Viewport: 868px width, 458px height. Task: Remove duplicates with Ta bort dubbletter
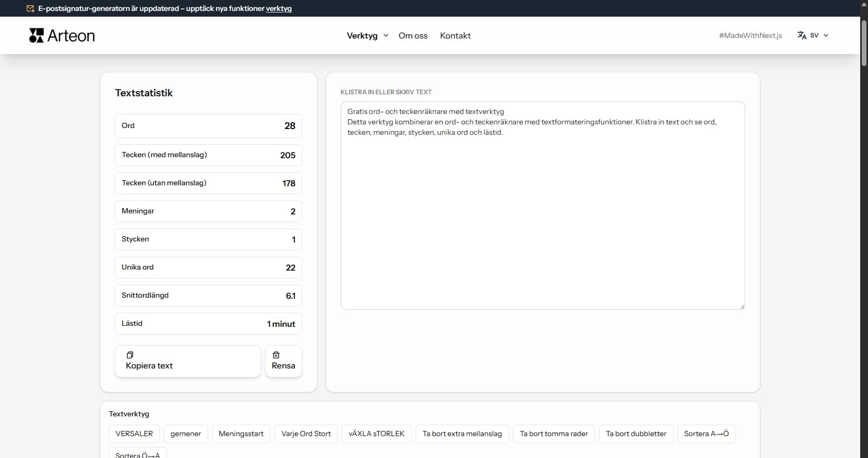(636, 434)
